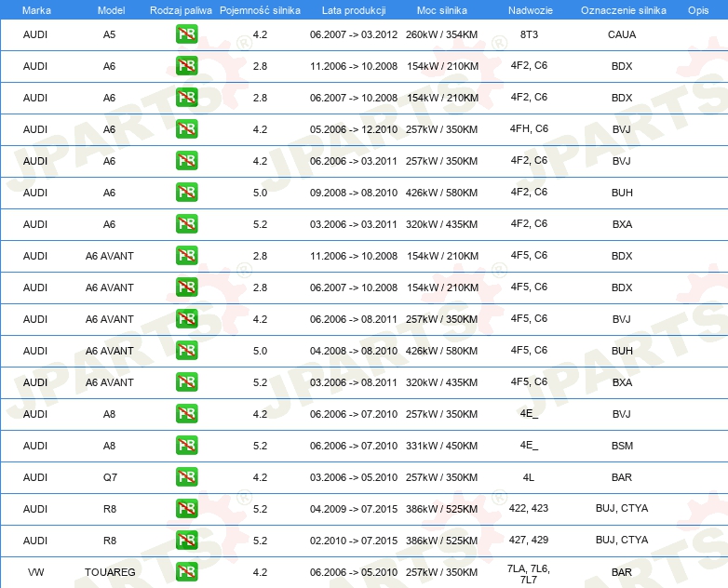
Task: Click the Opis column header
Action: (698, 10)
